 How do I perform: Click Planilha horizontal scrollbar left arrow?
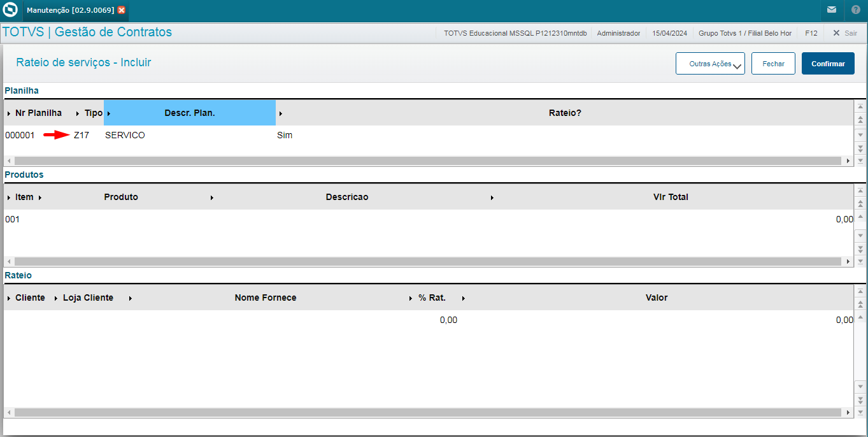click(x=9, y=161)
